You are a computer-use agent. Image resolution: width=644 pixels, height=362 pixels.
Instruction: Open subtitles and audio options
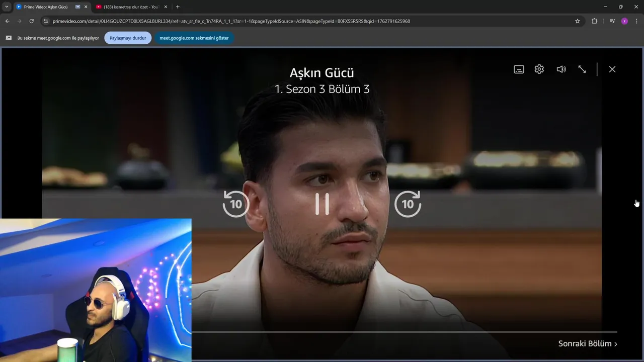tap(519, 69)
